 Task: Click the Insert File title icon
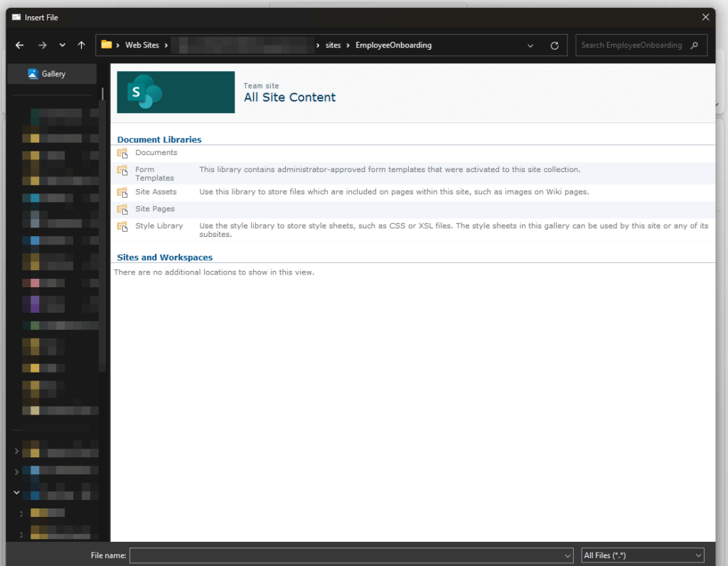tap(16, 17)
